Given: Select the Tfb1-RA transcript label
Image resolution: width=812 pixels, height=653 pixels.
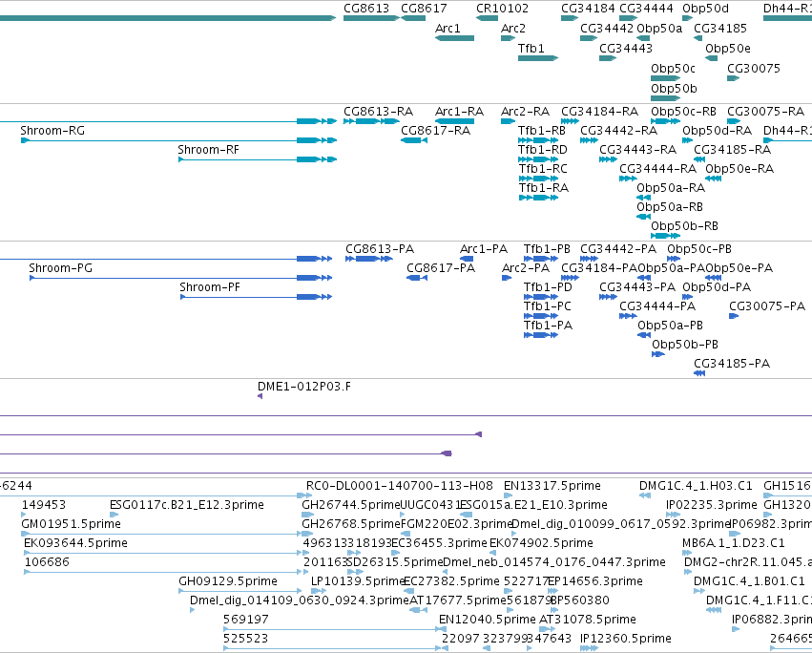Looking at the screenshot, I should pos(544,188).
